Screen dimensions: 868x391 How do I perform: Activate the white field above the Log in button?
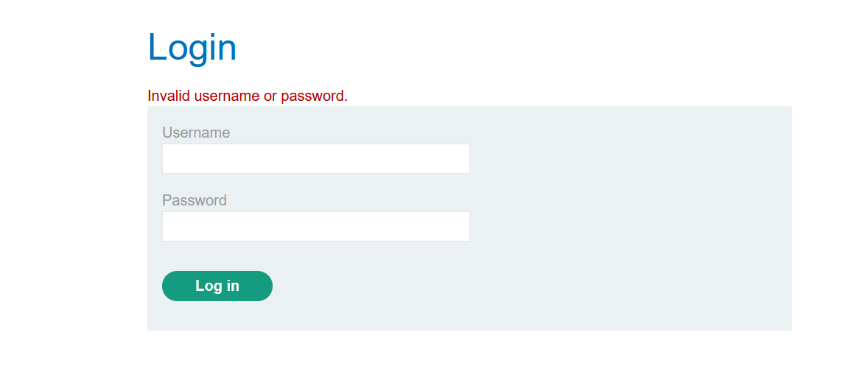(x=315, y=227)
